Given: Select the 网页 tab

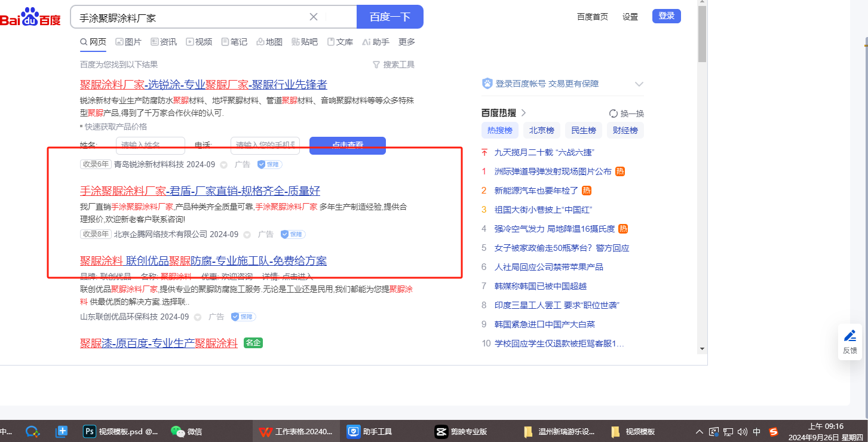Looking at the screenshot, I should 93,42.
